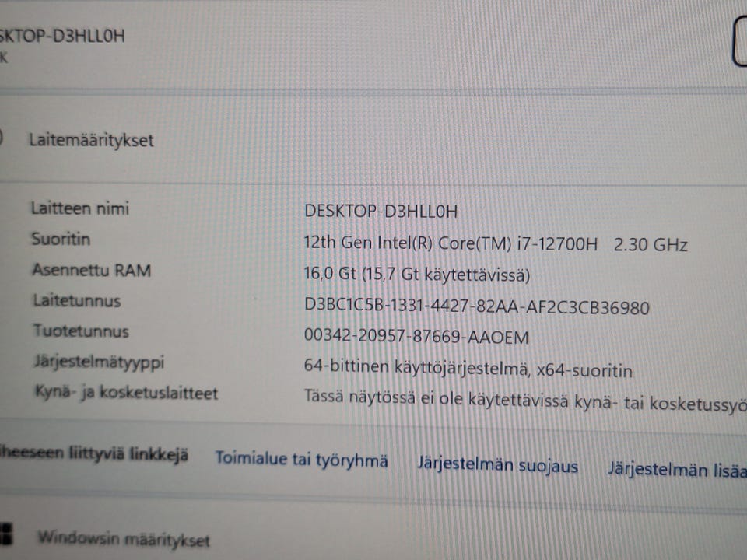The width and height of the screenshot is (747, 560).
Task: Open the Järjestelmän suojaus link
Action: pyautogui.click(x=498, y=465)
